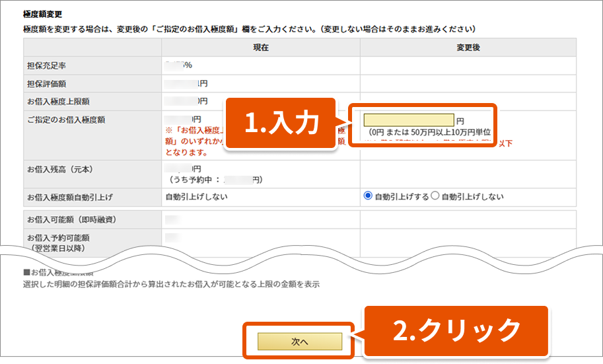603x364 pixels.
Task: Click the お借入可能額（即時融資） row label
Action: point(66,219)
